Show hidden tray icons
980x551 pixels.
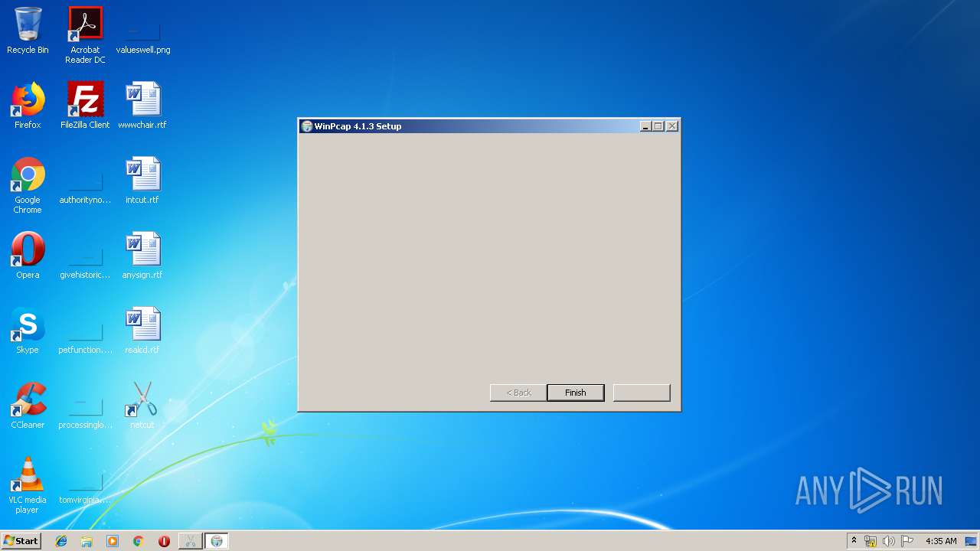tap(854, 541)
